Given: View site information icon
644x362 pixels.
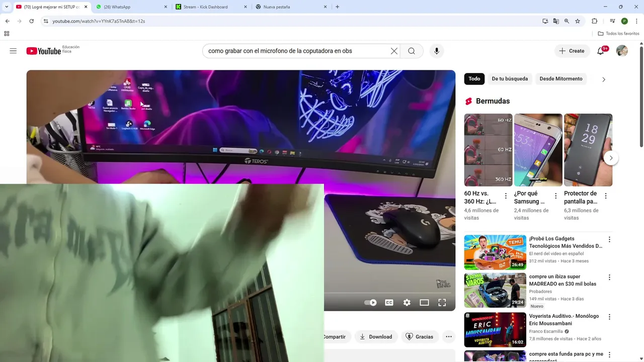Looking at the screenshot, I should pos(46,21).
